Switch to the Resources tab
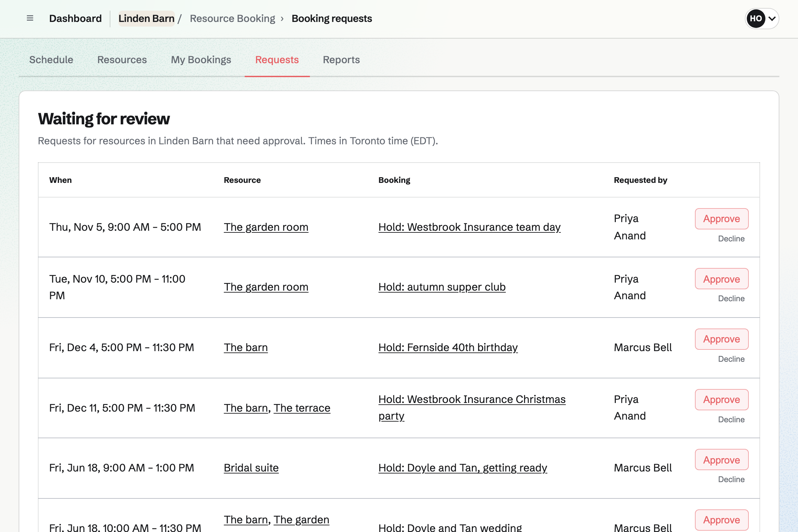 point(122,60)
